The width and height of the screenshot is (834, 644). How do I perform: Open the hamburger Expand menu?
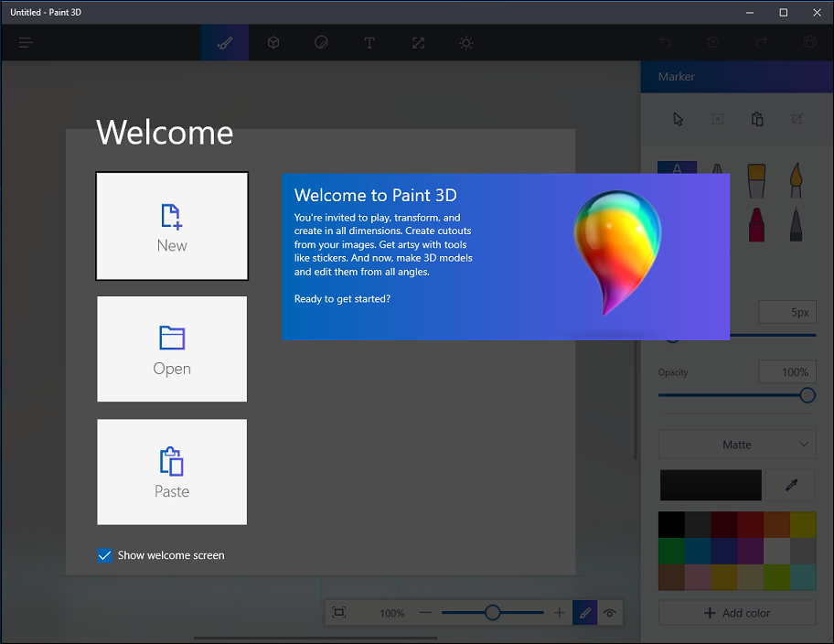coord(26,43)
